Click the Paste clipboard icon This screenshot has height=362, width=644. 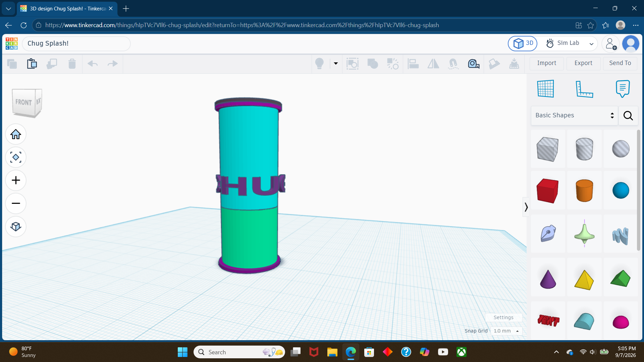tap(32, 63)
